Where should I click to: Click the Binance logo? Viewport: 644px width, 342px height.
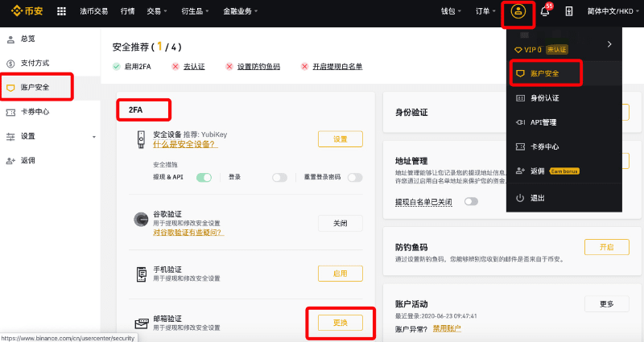pos(27,11)
